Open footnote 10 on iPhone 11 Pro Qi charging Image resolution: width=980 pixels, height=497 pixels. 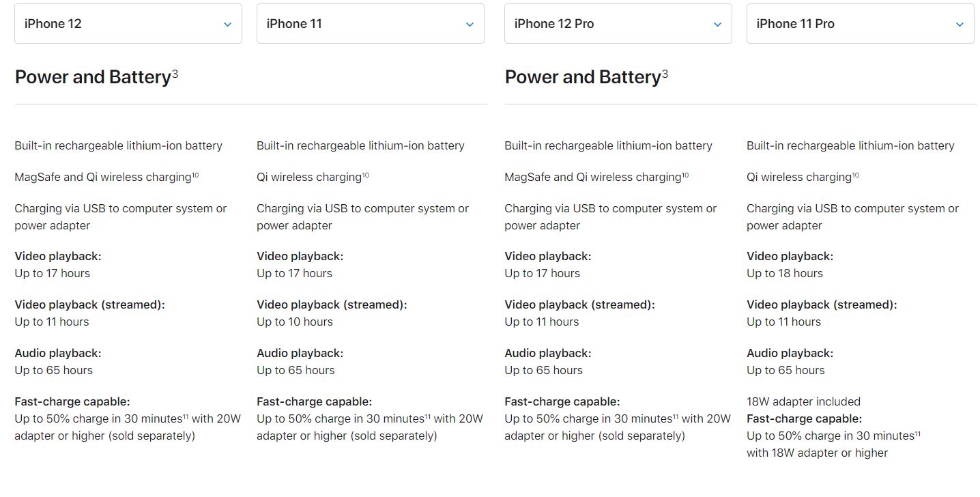[855, 175]
